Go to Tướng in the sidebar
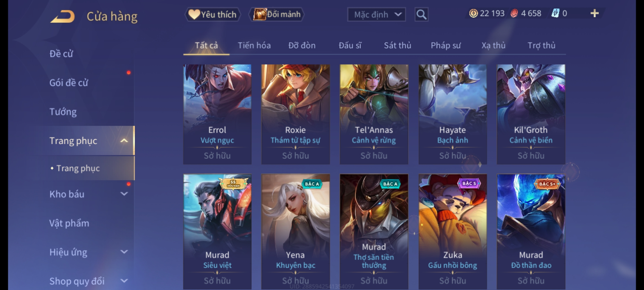644x290 pixels. tap(63, 111)
